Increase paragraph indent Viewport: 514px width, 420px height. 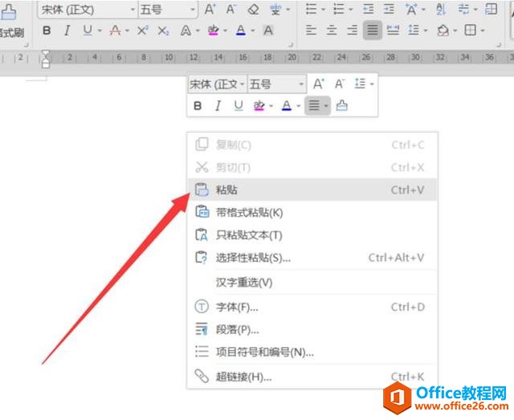click(x=389, y=9)
